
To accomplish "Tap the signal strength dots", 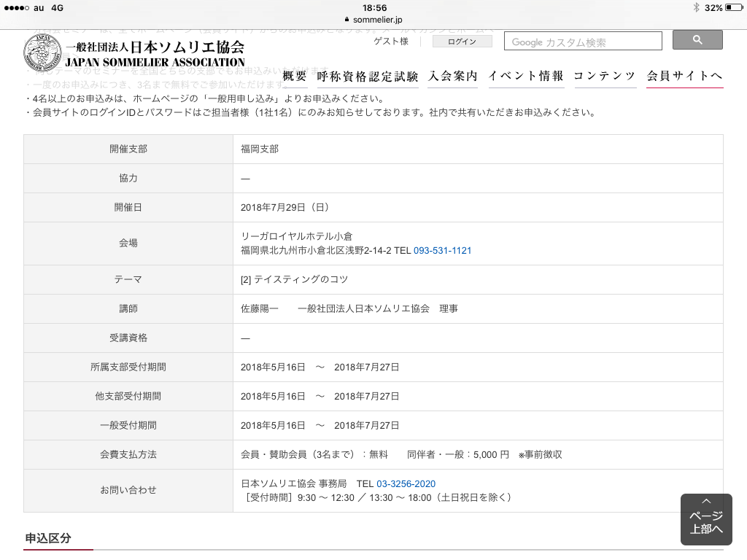I will click(16, 8).
